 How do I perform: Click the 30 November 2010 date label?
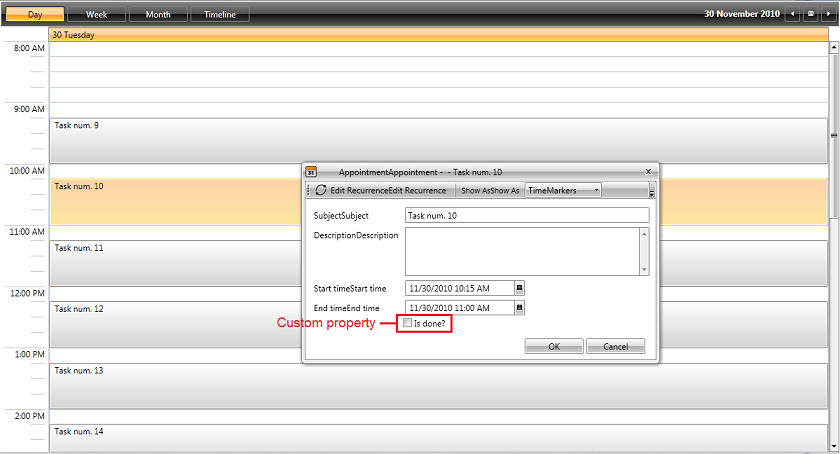tap(741, 14)
